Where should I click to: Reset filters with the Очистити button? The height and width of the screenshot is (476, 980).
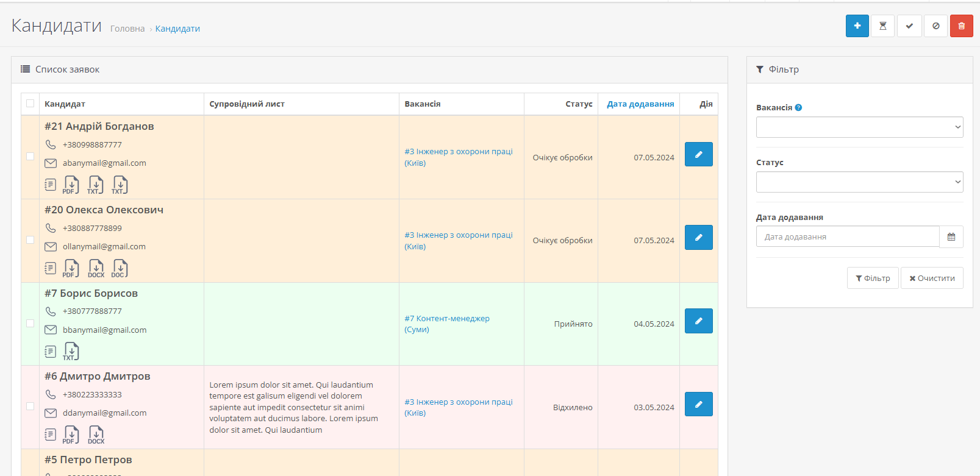(x=932, y=278)
